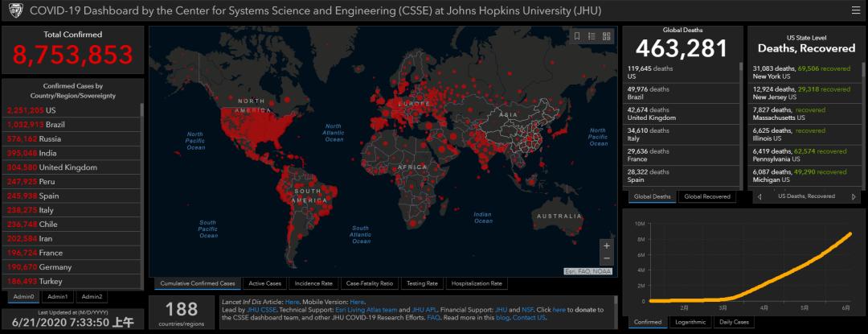Switch to Global Recovered tab
This screenshot has width=868, height=334.
coord(707,196)
